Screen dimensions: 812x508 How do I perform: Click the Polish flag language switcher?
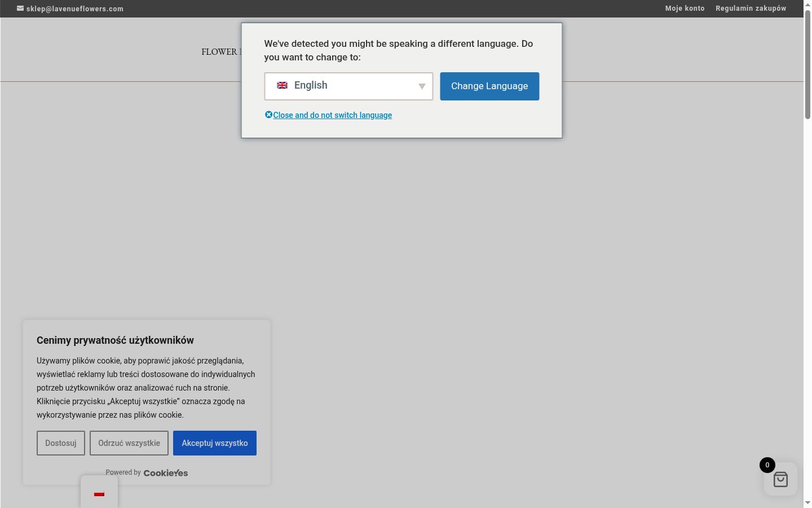(99, 494)
